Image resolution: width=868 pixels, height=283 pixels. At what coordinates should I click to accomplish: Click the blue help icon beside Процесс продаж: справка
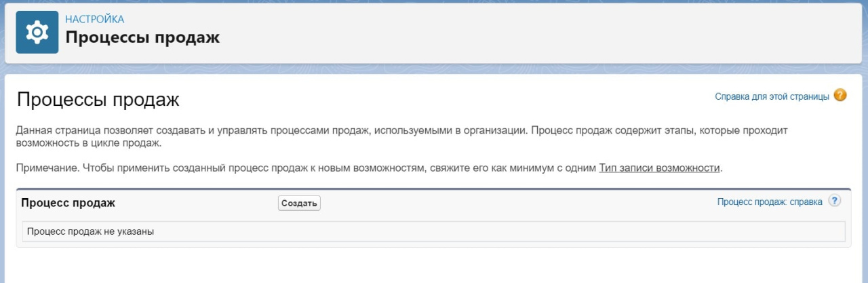[835, 201]
